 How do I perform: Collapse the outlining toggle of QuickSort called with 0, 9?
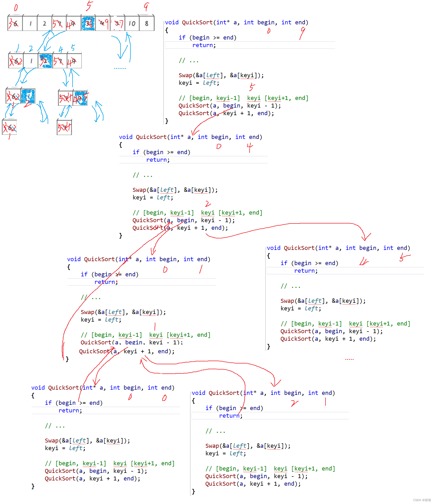click(164, 23)
